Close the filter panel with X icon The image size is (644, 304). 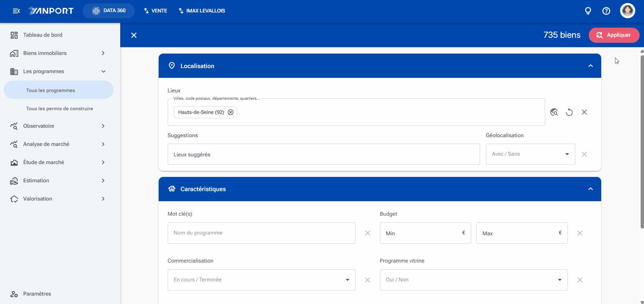134,35
